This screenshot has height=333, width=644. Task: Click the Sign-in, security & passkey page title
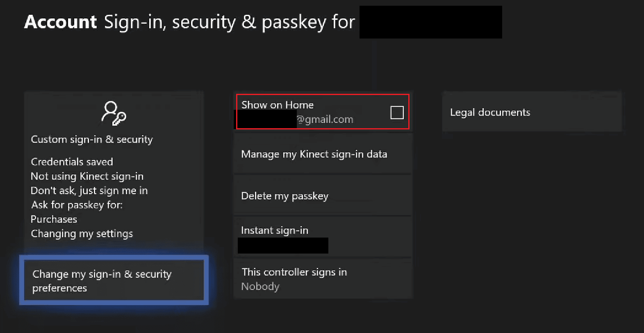coord(229,22)
